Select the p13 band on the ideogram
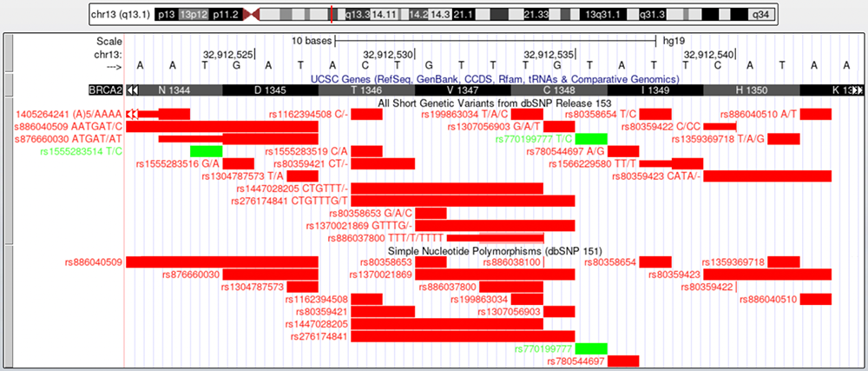This screenshot has height=371, width=868. tap(166, 15)
